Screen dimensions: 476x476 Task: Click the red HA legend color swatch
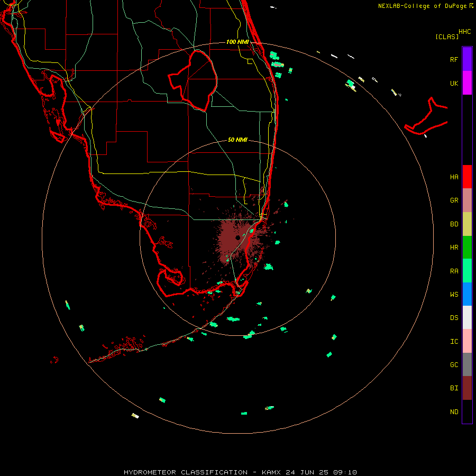tap(467, 177)
